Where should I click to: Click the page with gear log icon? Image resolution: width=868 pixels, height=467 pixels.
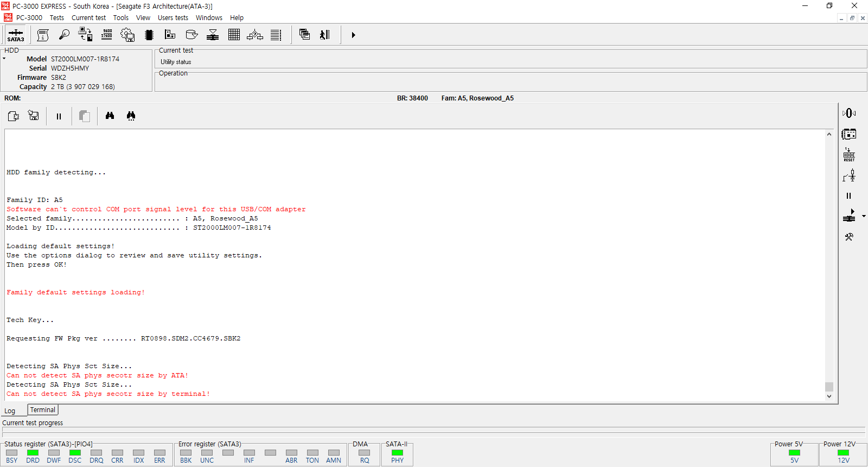[14, 116]
